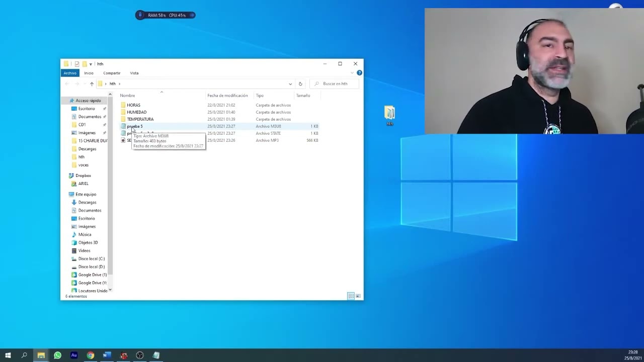Open Disco local (D:)
This screenshot has width=644, height=362.
(91, 266)
